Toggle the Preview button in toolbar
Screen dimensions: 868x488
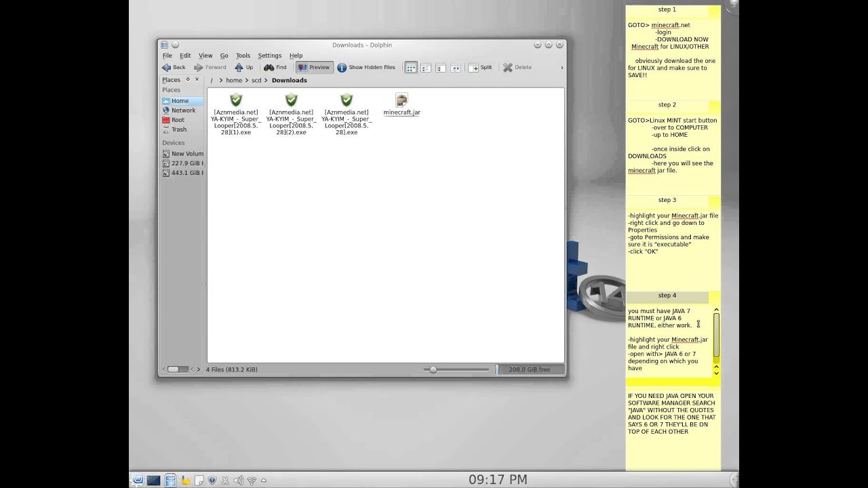pos(313,67)
